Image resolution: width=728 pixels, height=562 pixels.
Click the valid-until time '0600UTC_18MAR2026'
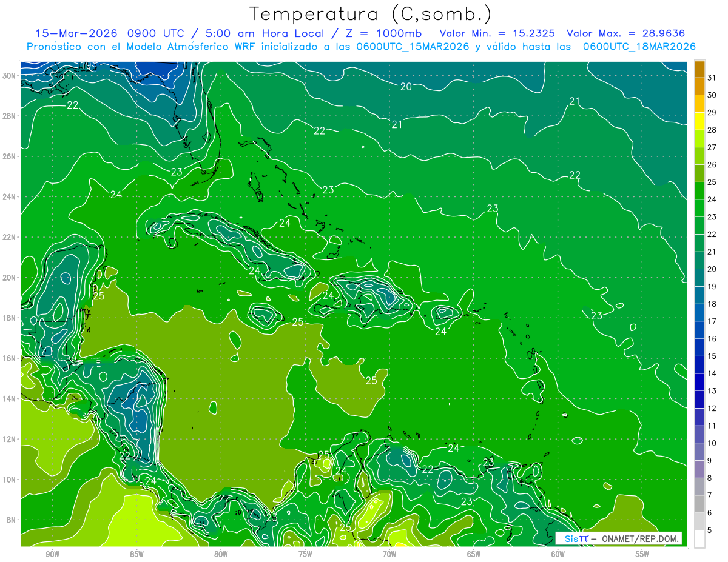pos(639,46)
